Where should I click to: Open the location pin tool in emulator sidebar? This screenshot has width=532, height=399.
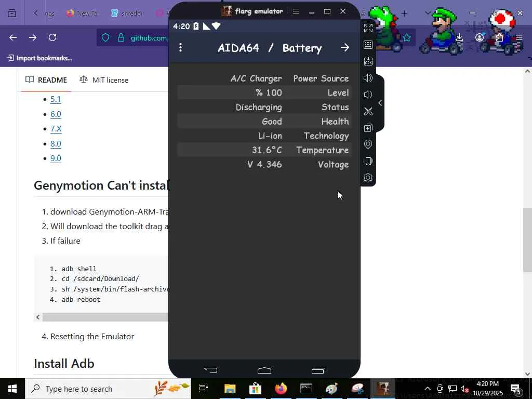pyautogui.click(x=368, y=144)
